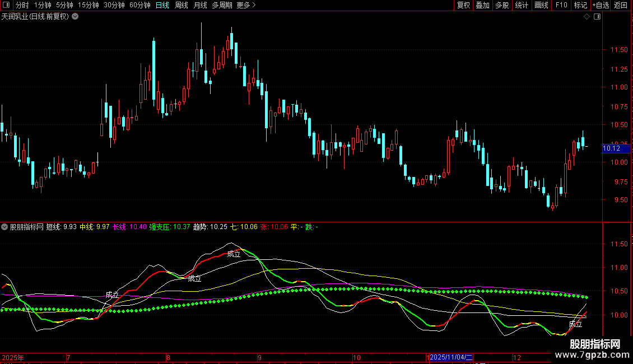Open the 统计 statistics tool

tap(522, 5)
